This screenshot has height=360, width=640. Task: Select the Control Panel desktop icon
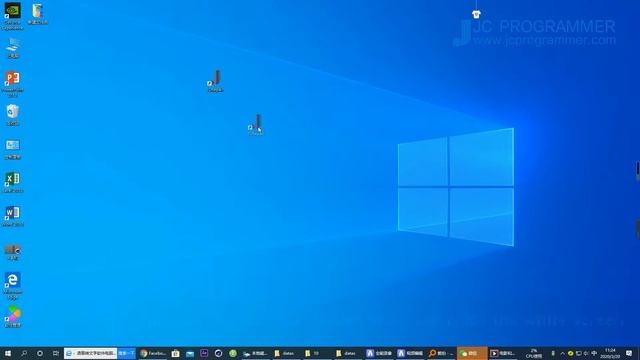[13, 149]
